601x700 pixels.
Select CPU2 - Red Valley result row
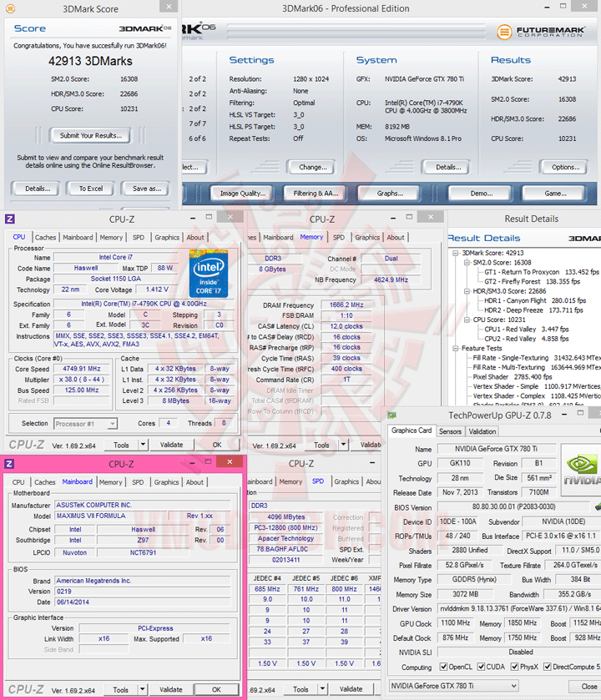[x=527, y=339]
